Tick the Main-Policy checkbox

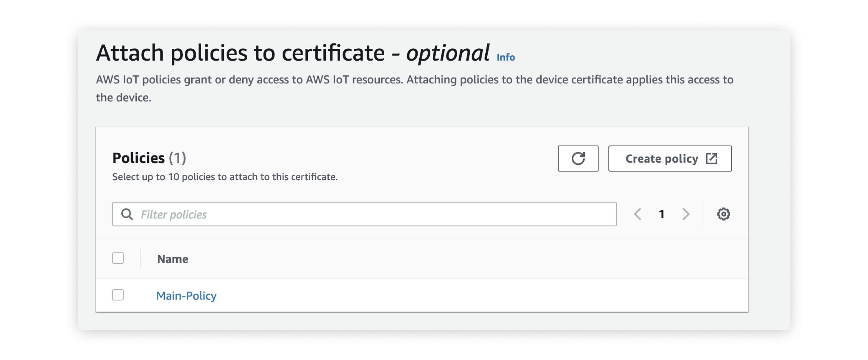118,295
